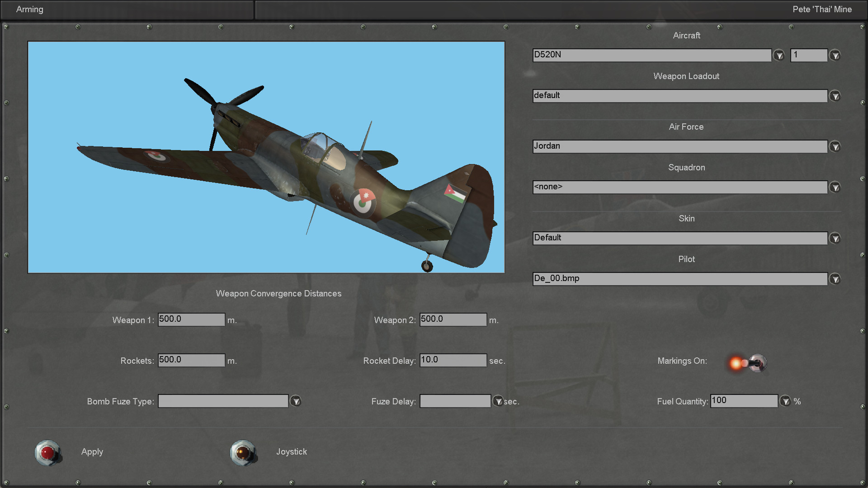Click the Joystick text label
The height and width of the screenshot is (488, 868).
(291, 451)
